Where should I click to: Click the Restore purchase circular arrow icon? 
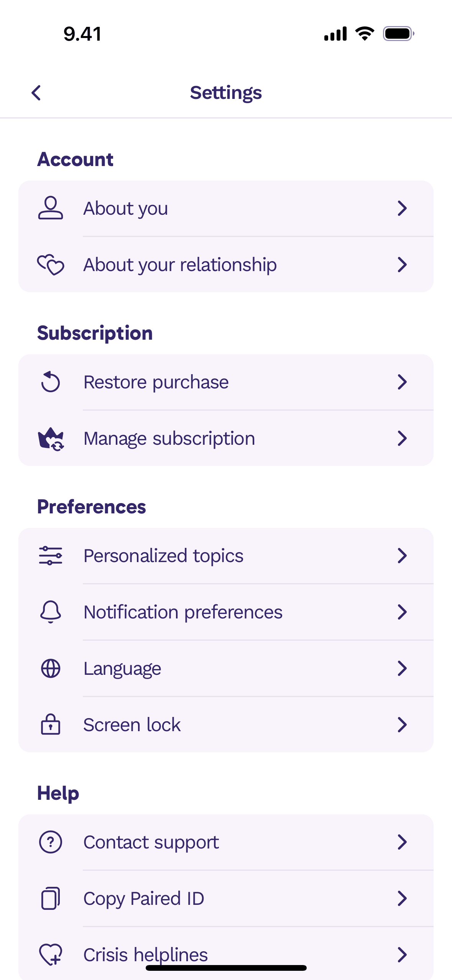tap(51, 382)
